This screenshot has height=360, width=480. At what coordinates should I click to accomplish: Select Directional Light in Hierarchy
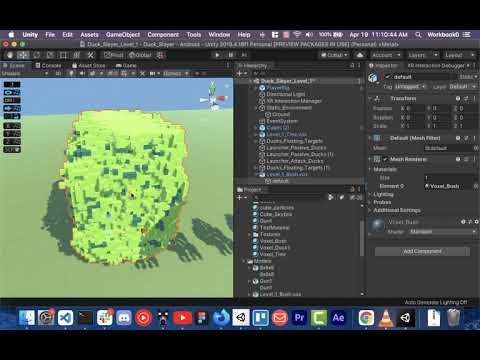tap(285, 94)
